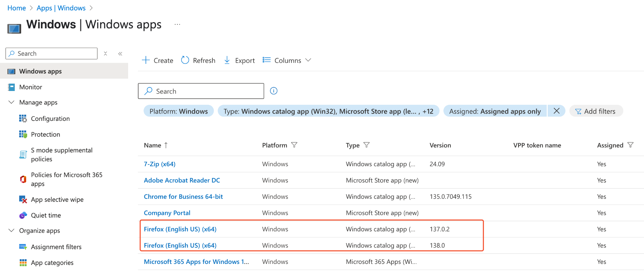Click the S mode supplemental policies icon
The image size is (644, 274).
23,155
